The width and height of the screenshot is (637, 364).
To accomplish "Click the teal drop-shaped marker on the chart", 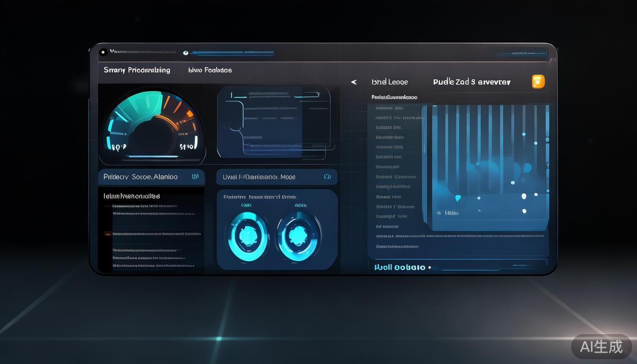I will (x=458, y=198).
